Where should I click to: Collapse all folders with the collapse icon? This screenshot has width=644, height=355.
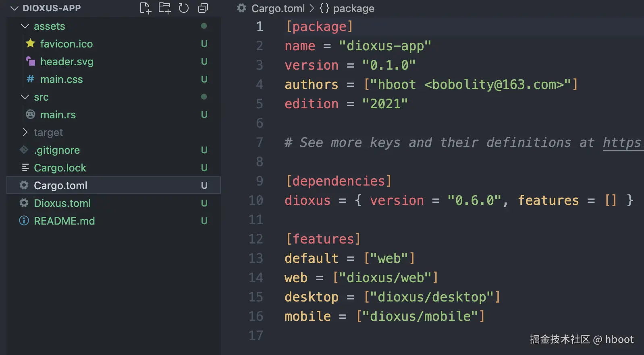coord(203,8)
